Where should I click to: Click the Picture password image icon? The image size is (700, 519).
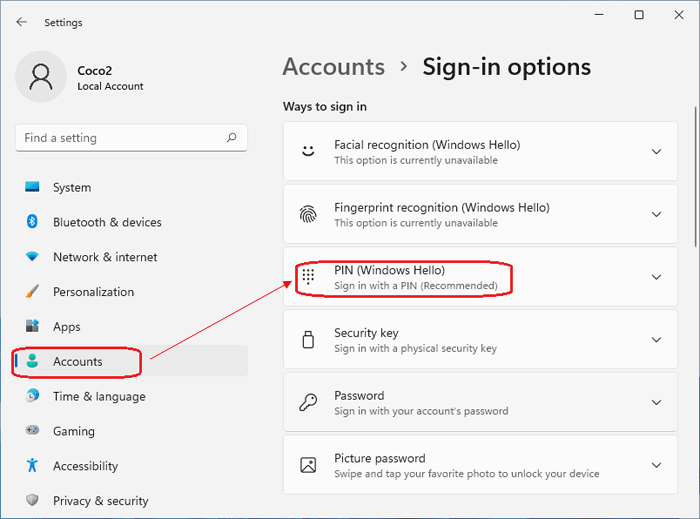[x=308, y=465]
